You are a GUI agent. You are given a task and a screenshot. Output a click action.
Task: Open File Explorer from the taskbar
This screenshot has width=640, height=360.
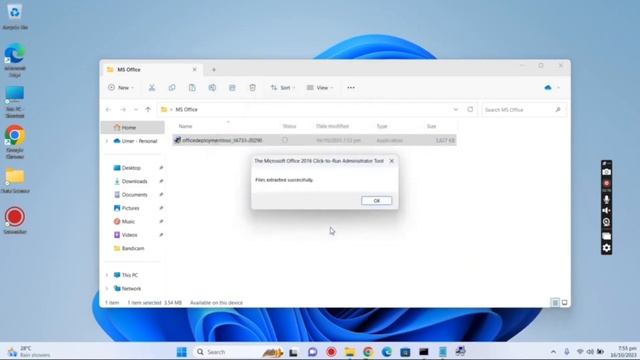[350, 352]
